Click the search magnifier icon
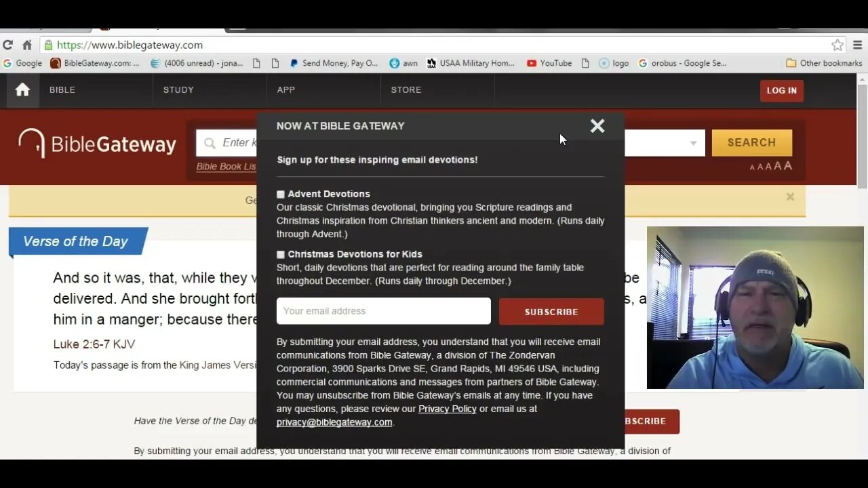The width and height of the screenshot is (868, 488). point(210,143)
